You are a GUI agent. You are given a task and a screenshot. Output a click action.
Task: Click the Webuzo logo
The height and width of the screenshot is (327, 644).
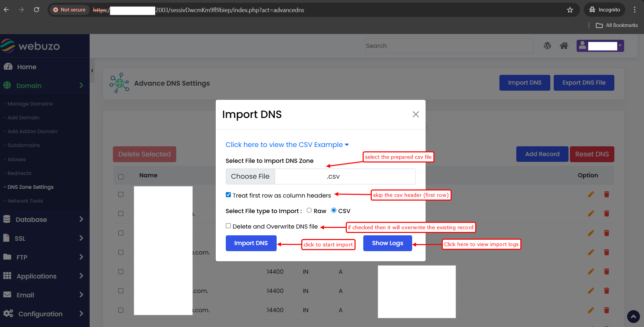point(30,46)
